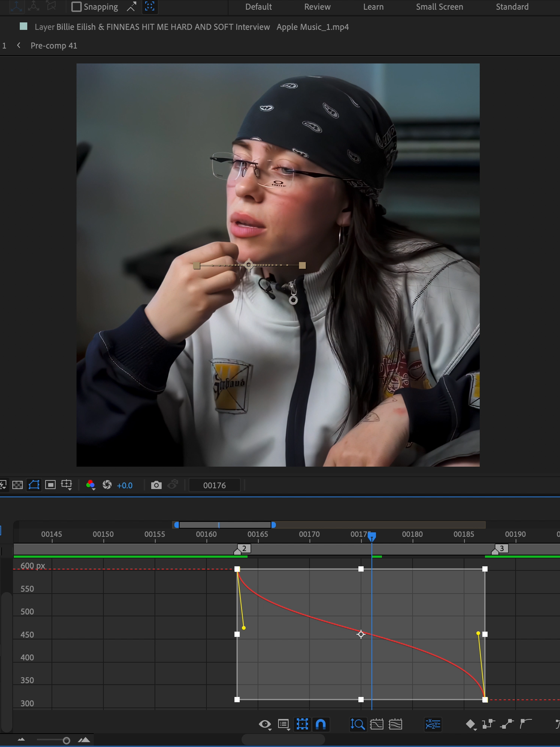Image resolution: width=560 pixels, height=747 pixels.
Task: Open the Learn workspace
Action: click(x=373, y=7)
